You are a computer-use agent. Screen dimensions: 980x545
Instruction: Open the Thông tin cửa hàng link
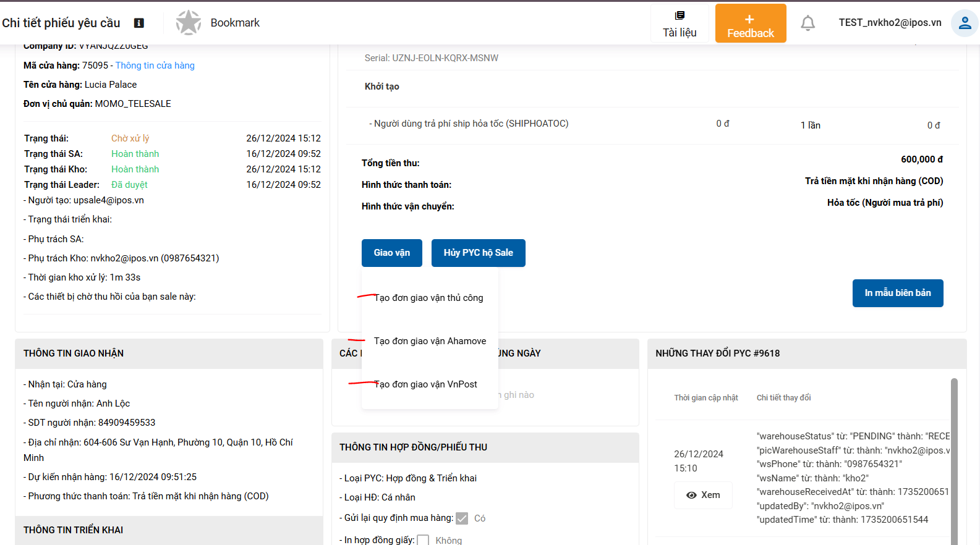pyautogui.click(x=155, y=65)
